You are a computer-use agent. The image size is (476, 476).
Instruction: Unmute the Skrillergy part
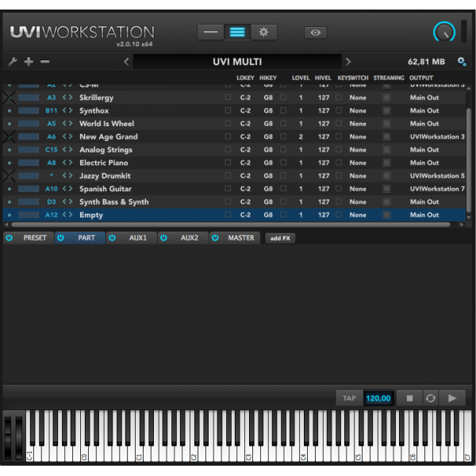click(x=10, y=98)
